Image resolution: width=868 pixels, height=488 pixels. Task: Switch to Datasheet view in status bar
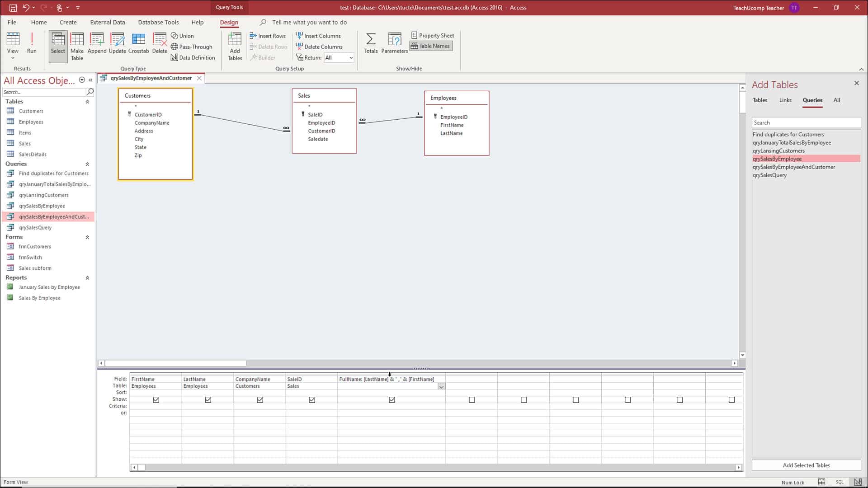coord(821,482)
